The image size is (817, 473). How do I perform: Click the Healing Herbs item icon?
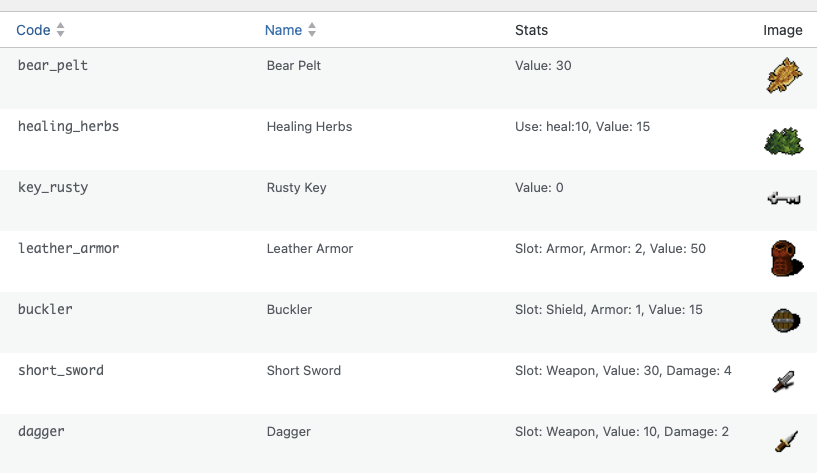782,141
